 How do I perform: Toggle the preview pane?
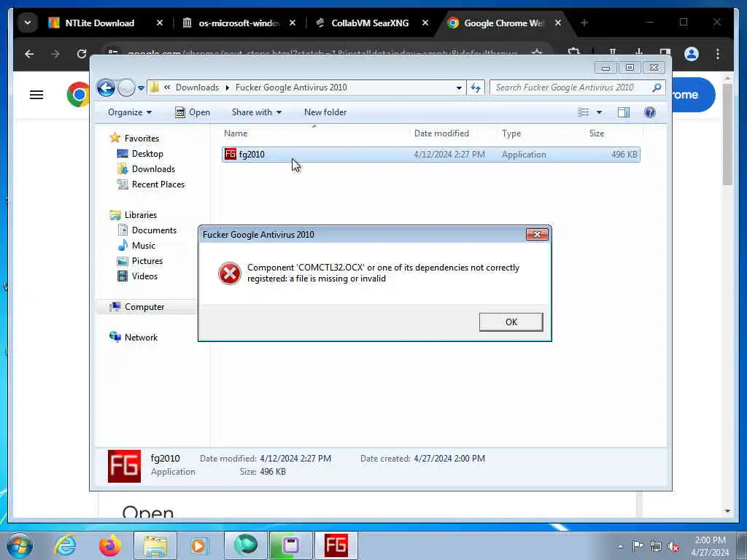pyautogui.click(x=624, y=112)
